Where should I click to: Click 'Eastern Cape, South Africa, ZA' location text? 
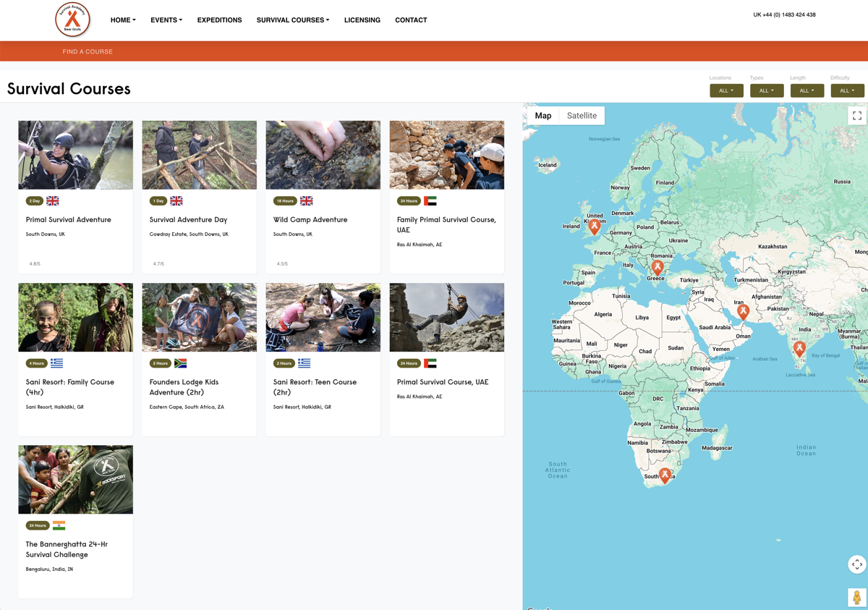(x=187, y=407)
